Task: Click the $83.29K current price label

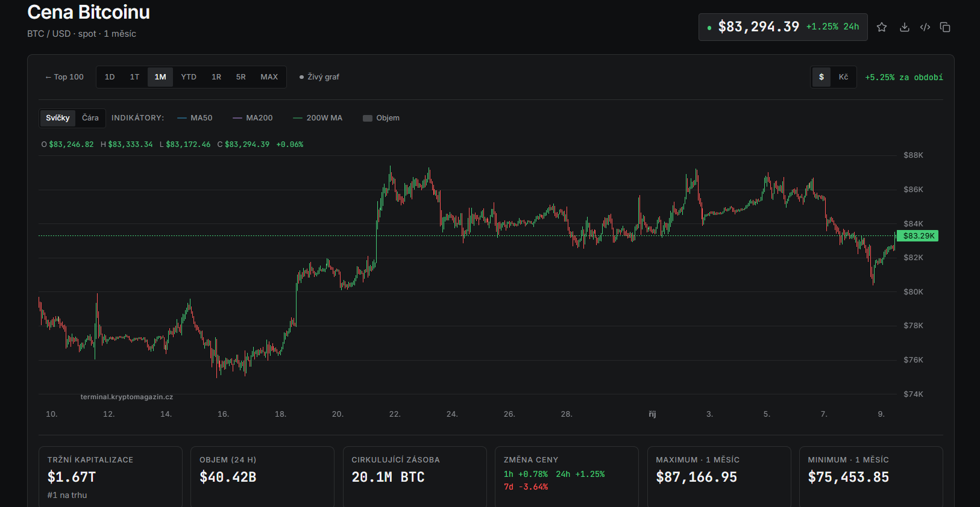Action: point(918,236)
